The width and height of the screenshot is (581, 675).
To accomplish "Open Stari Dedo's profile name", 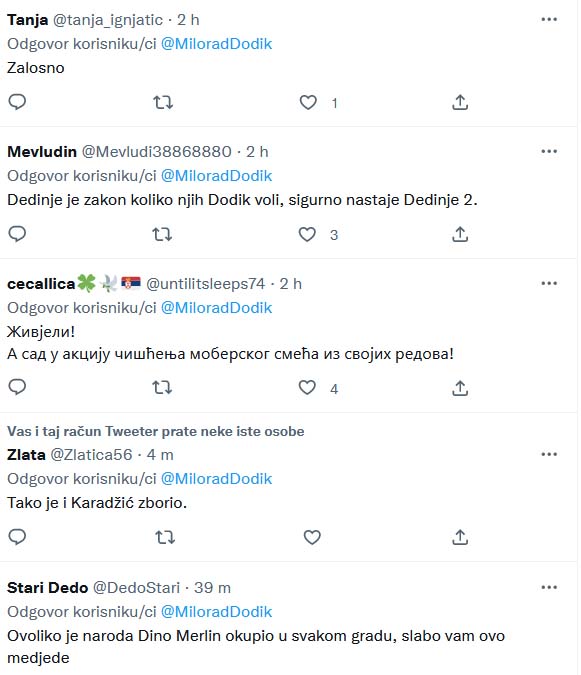I will [x=47, y=588].
